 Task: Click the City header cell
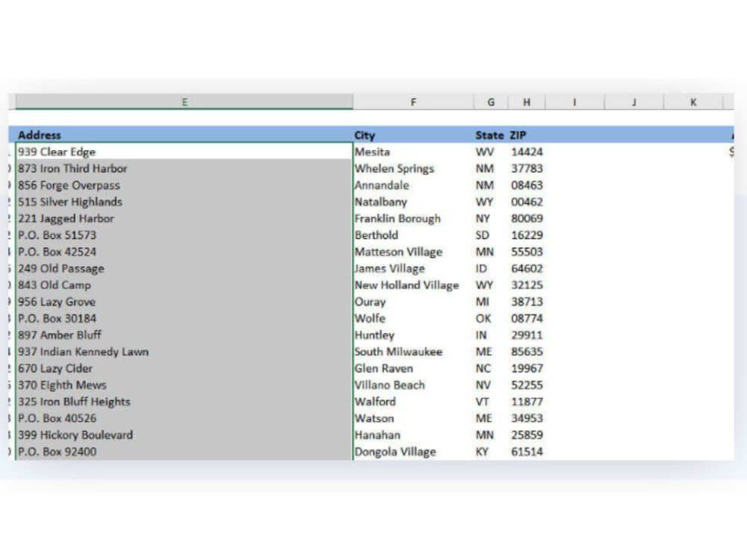click(x=413, y=134)
